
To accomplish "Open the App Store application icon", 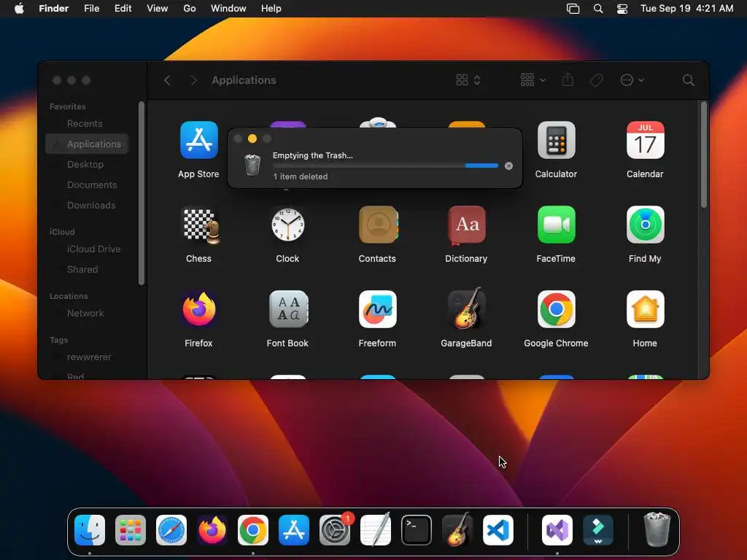I will tap(198, 140).
